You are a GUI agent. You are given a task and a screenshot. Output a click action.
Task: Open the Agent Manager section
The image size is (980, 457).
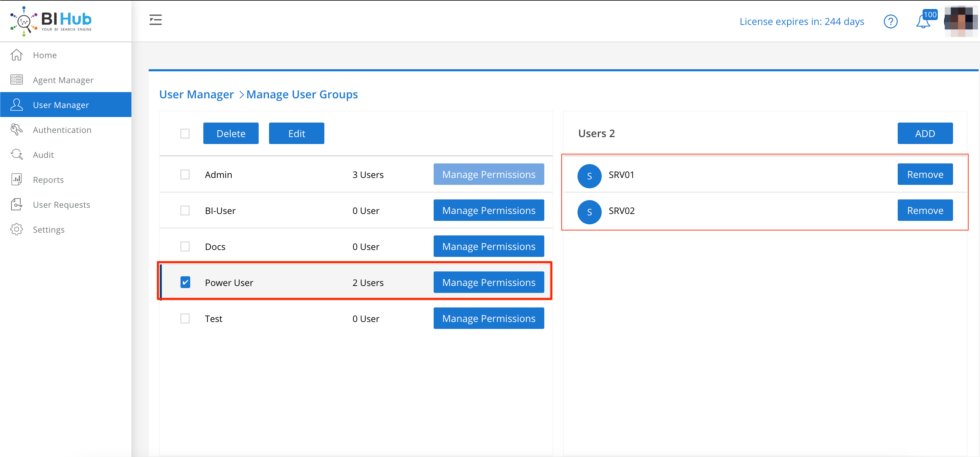click(63, 80)
